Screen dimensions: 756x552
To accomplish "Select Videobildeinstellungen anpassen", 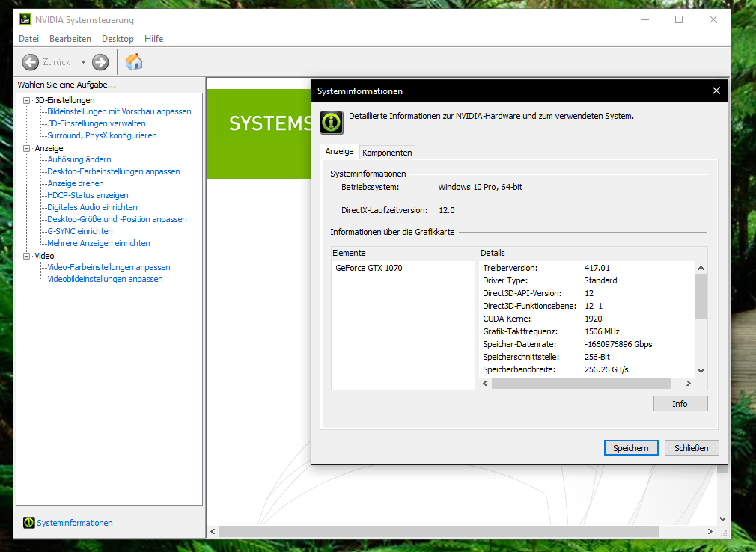I will pos(105,280).
